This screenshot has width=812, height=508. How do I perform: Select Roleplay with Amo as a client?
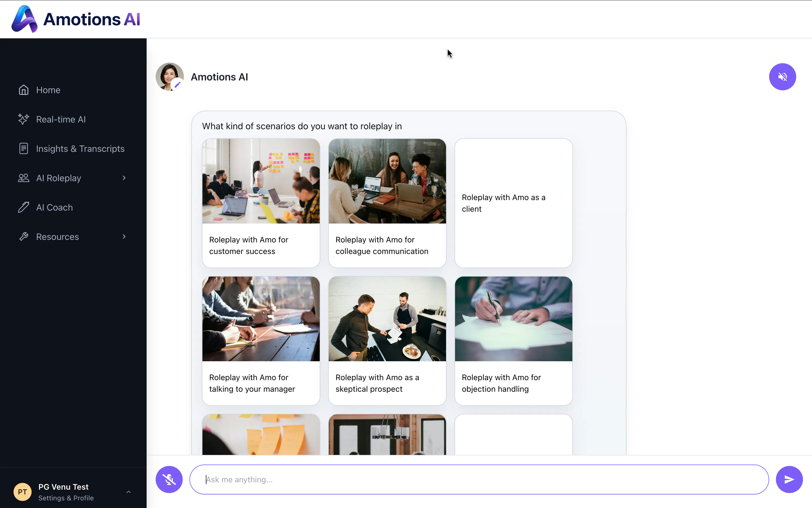[513, 203]
